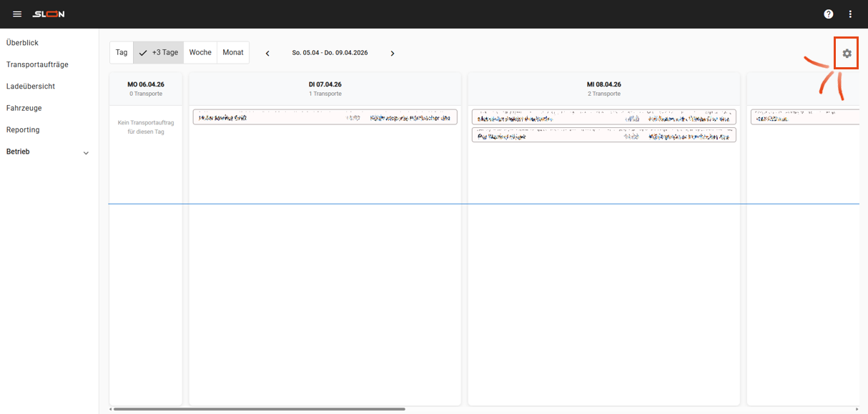The width and height of the screenshot is (868, 414).
Task: Open Reporting section
Action: pyautogui.click(x=23, y=130)
